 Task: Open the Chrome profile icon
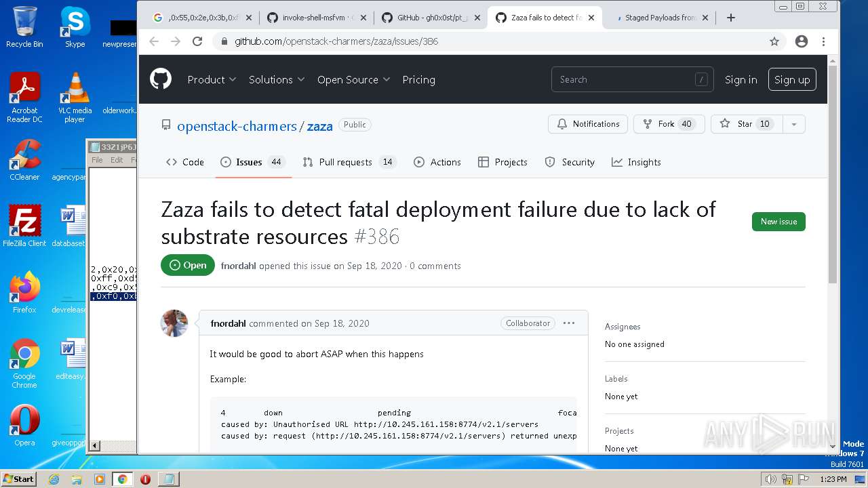[x=802, y=41]
